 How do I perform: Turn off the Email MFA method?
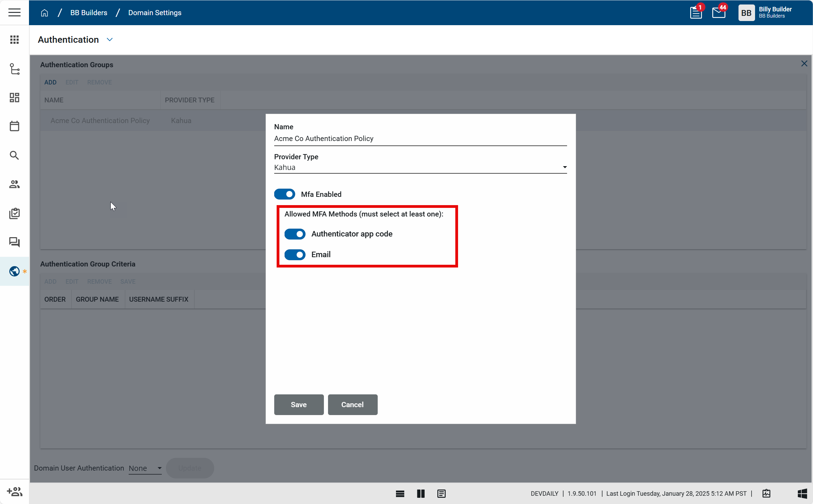point(295,255)
